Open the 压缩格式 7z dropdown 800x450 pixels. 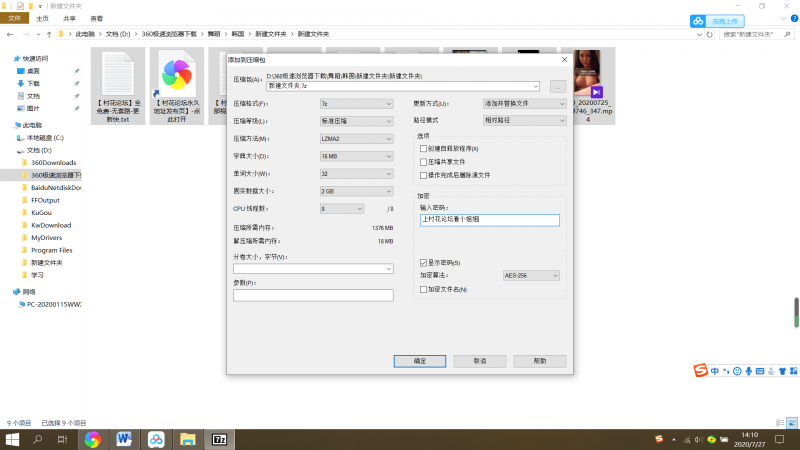(x=356, y=103)
